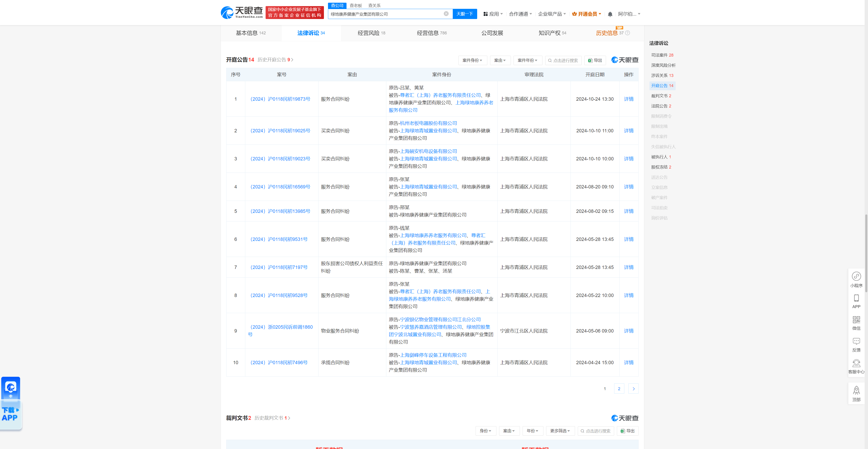This screenshot has width=868, height=449.
Task: Switch to the 基本信息 tab
Action: pos(251,33)
